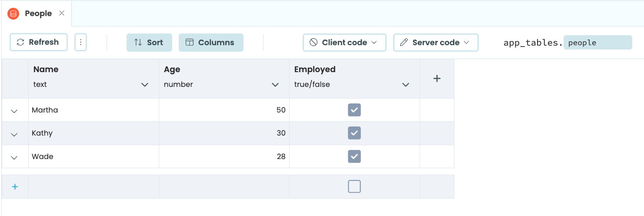This screenshot has height=216, width=644.
Task: Expand the Client code dropdown
Action: [x=344, y=43]
